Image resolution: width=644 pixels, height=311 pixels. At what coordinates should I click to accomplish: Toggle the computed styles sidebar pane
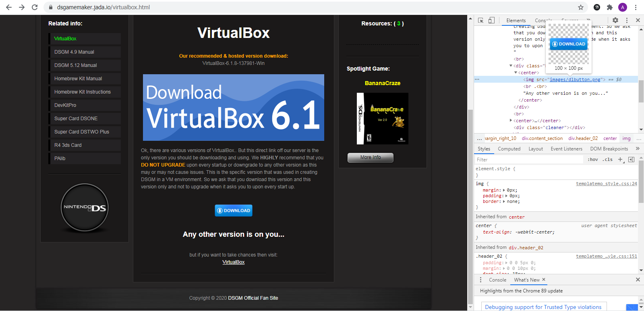tap(631, 159)
